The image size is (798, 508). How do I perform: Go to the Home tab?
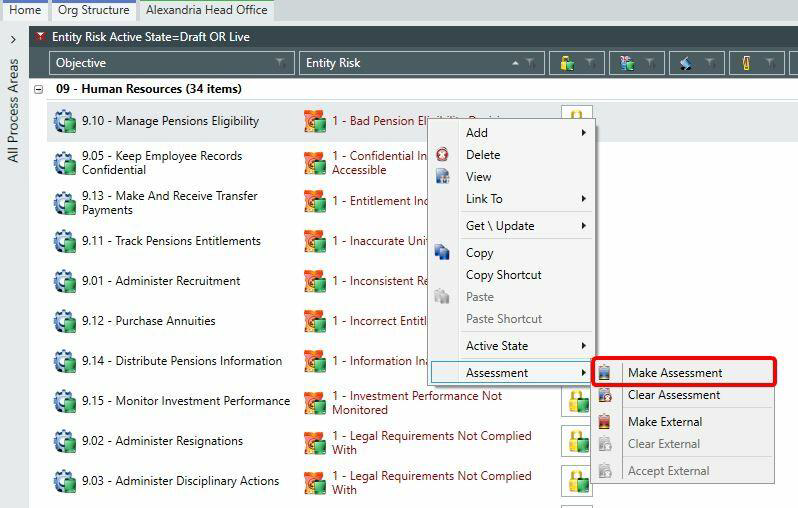point(25,10)
